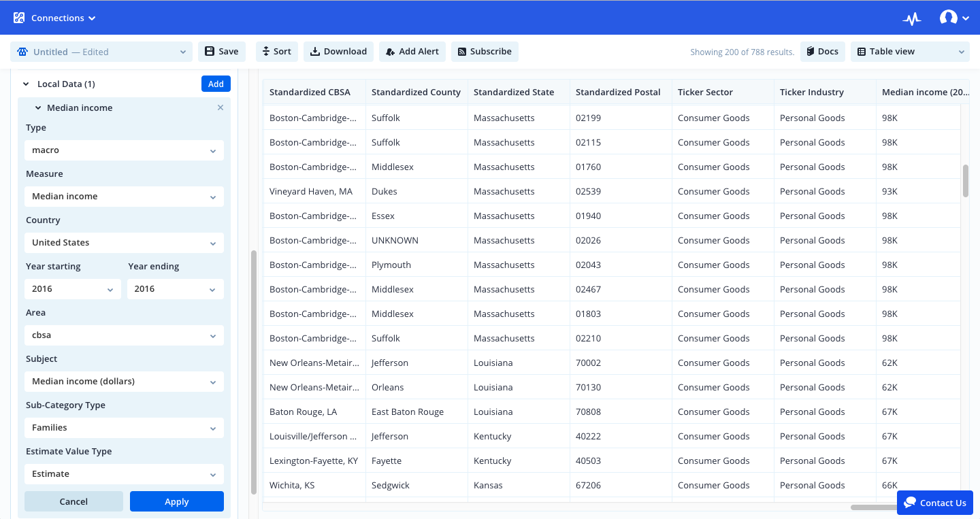Click the Connections logo icon
This screenshot has height=519, width=980.
click(x=19, y=18)
